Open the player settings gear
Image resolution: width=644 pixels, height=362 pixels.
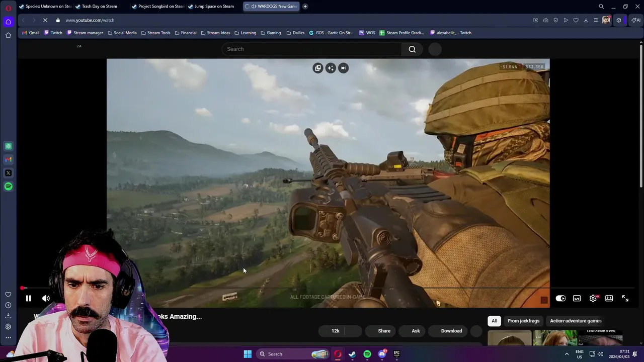[x=593, y=298]
